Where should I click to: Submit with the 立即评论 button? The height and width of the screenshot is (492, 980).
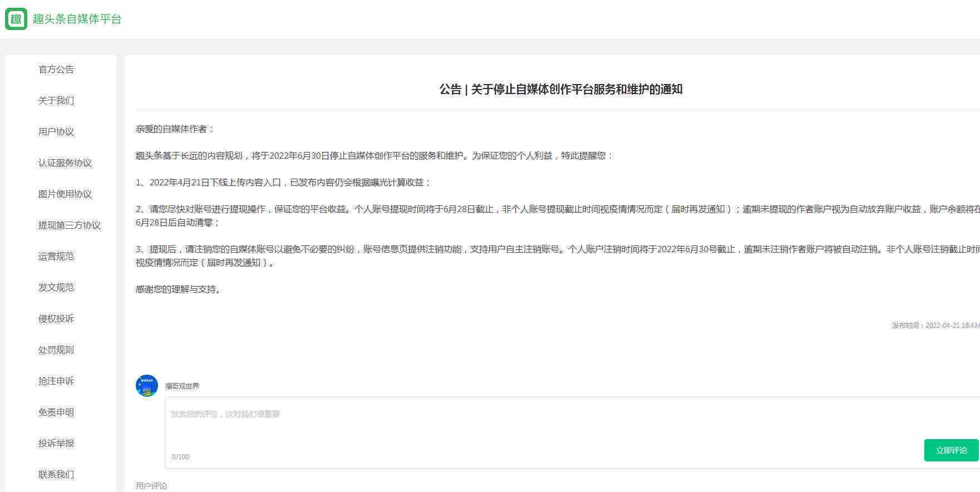coord(951,450)
